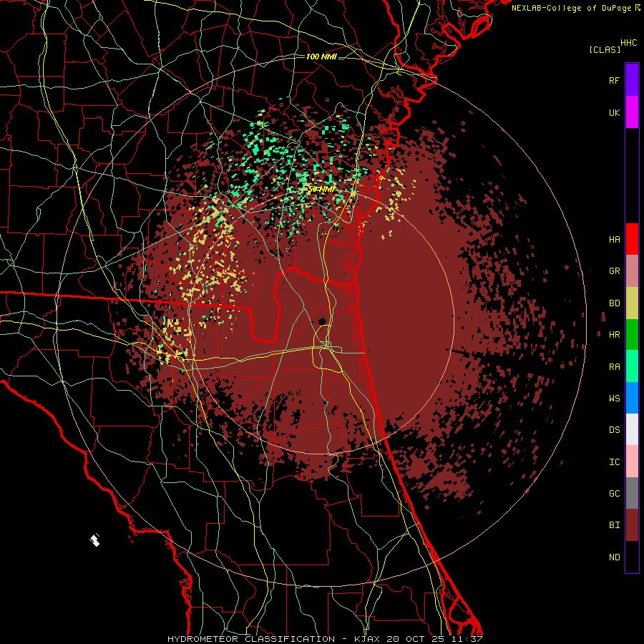Click the HYDROMETEOR CLASSIFICATION title text
This screenshot has height=644, width=644.
(x=251, y=639)
